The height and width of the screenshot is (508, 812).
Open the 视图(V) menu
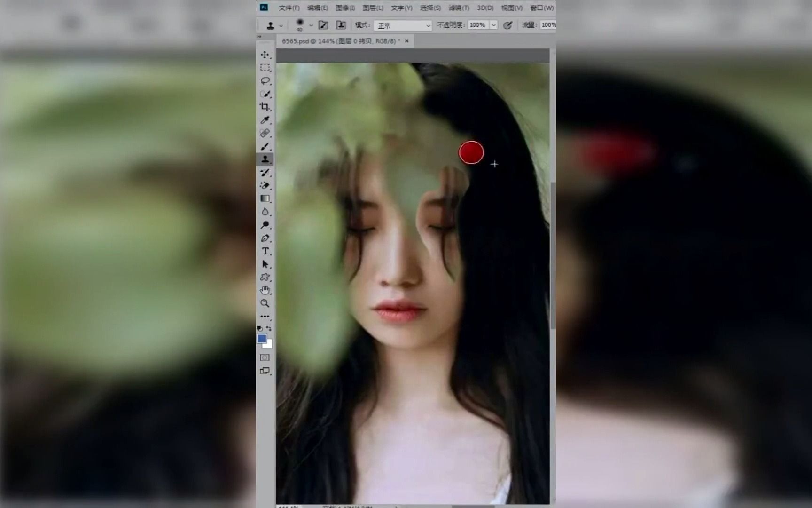512,8
